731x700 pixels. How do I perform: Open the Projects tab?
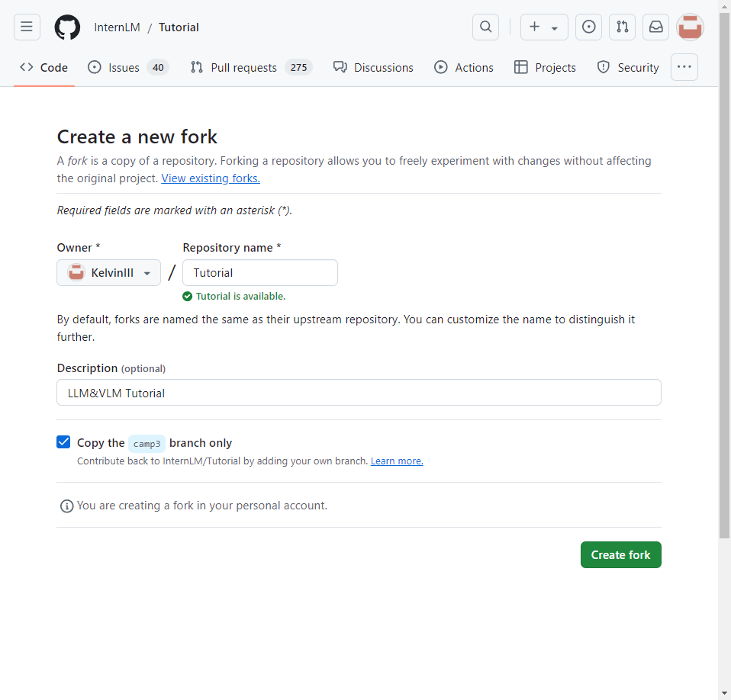point(545,68)
